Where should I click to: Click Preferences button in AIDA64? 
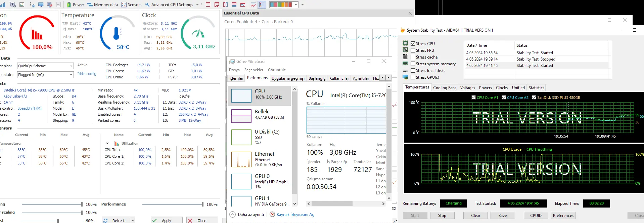click(563, 215)
